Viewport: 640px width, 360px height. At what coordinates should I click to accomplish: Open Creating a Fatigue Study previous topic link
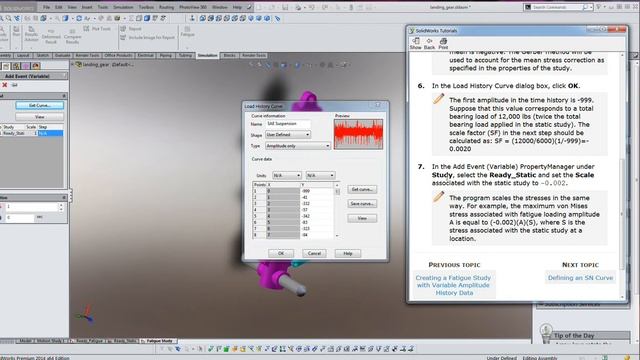point(453,285)
